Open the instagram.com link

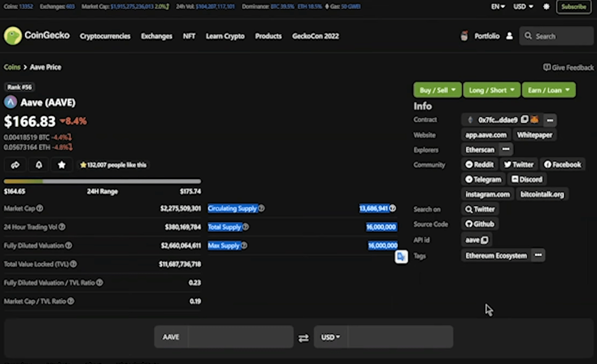[487, 194]
